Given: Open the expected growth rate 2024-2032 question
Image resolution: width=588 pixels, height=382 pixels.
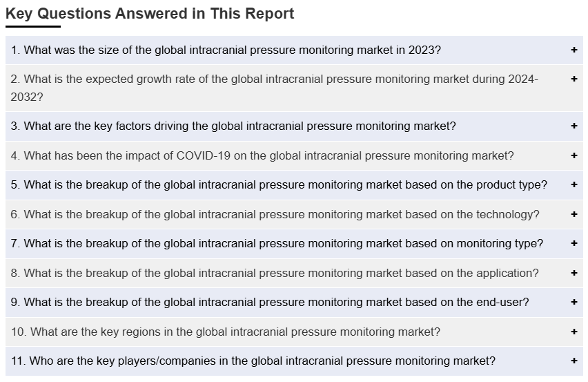Looking at the screenshot, I should click(274, 88).
